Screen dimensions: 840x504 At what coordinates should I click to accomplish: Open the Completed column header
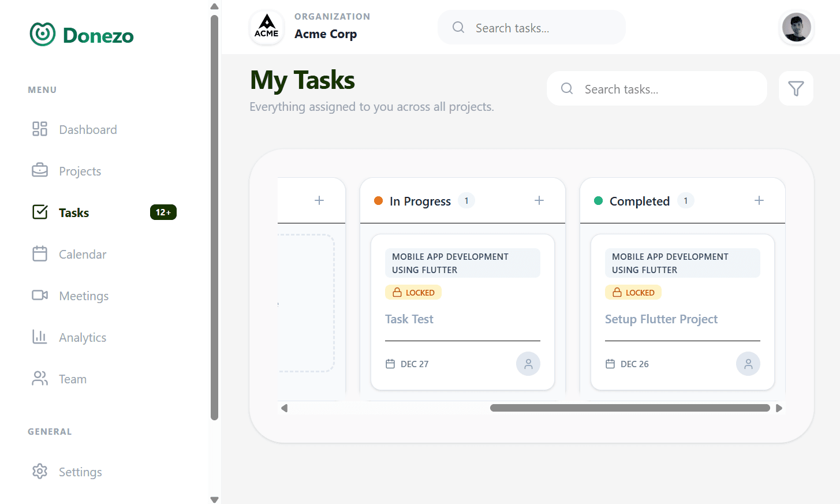point(640,201)
